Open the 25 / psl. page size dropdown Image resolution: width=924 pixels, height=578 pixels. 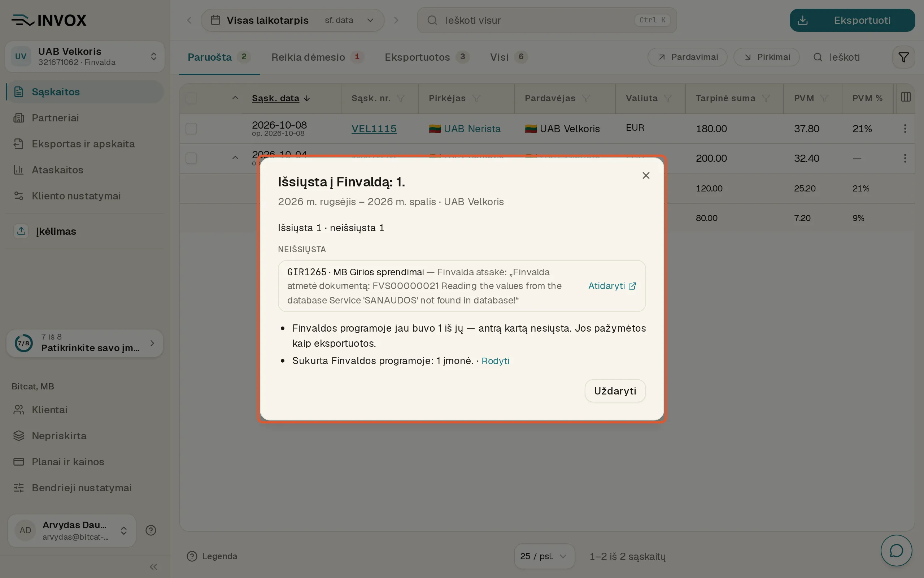(x=544, y=556)
